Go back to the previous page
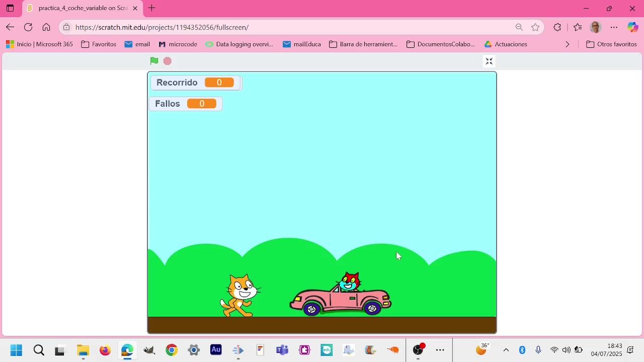644x362 pixels. click(x=10, y=27)
